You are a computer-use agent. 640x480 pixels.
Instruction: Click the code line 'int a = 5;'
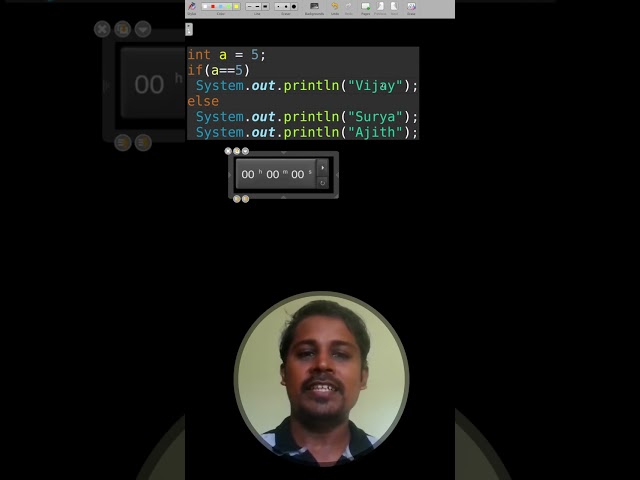tap(227, 55)
